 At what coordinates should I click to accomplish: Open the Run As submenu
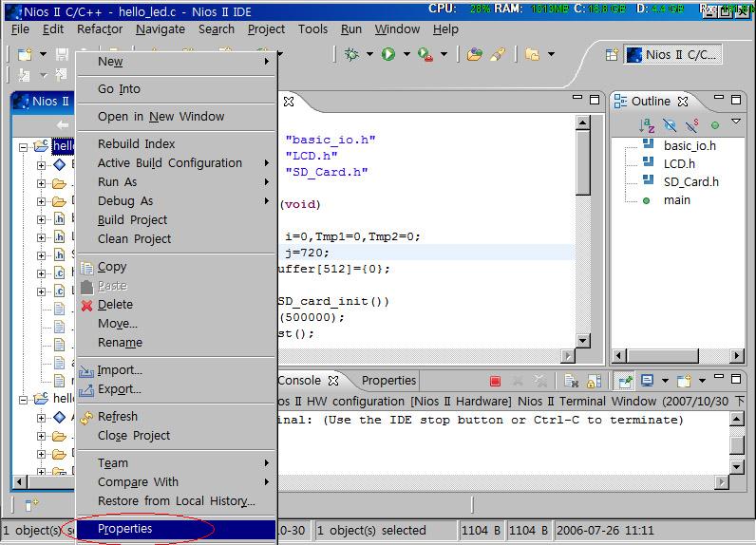[x=176, y=182]
